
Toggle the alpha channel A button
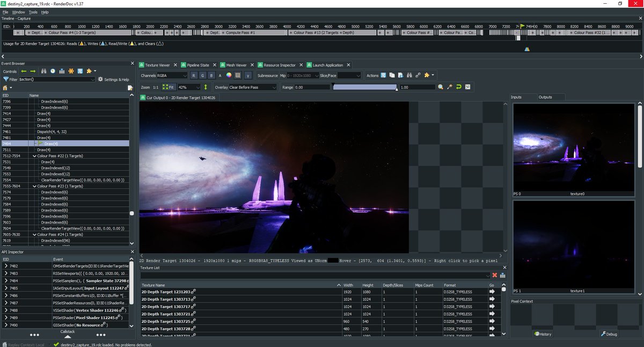point(220,75)
